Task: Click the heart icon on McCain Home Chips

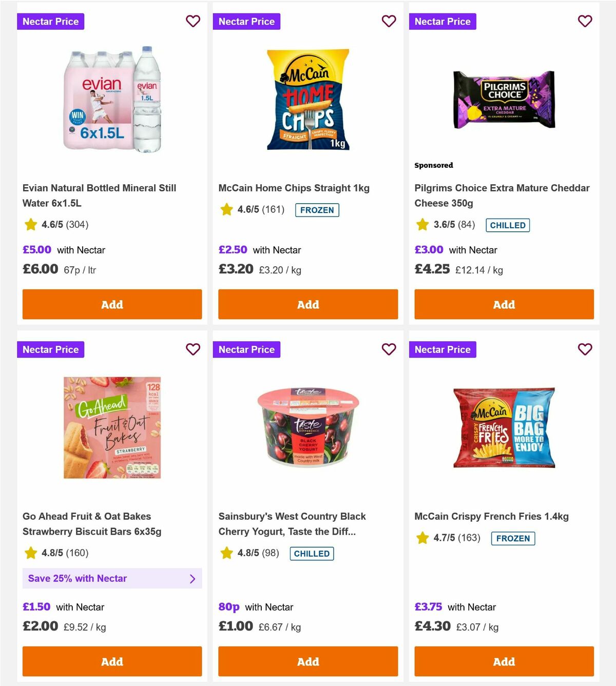Action: point(389,21)
